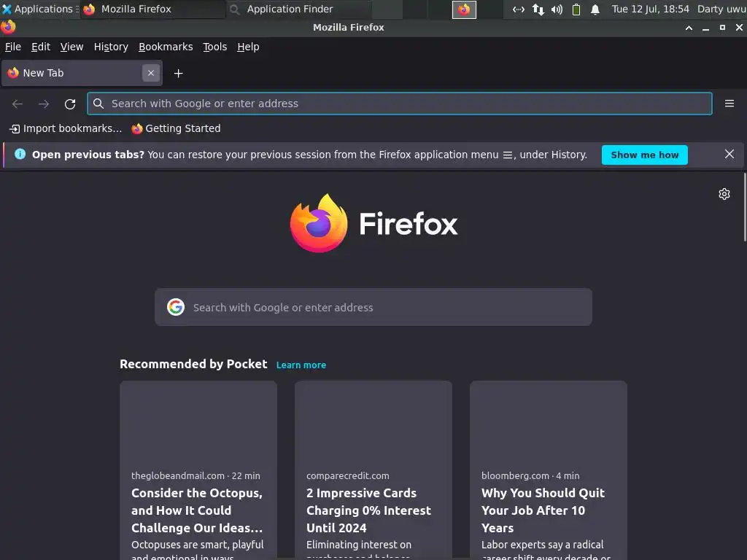Click bloomberg.com card thumbnail

pos(549,421)
